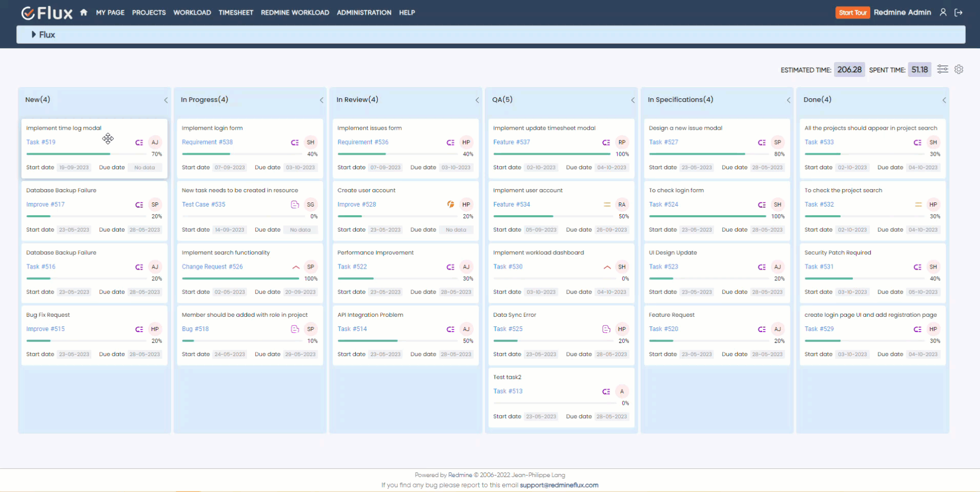The image size is (980, 492).
Task: Click the Start Tour button
Action: [852, 12]
